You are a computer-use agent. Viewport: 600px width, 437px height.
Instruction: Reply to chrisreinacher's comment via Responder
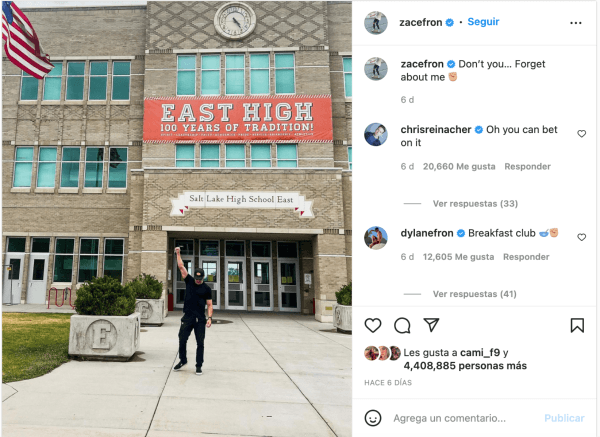527,166
